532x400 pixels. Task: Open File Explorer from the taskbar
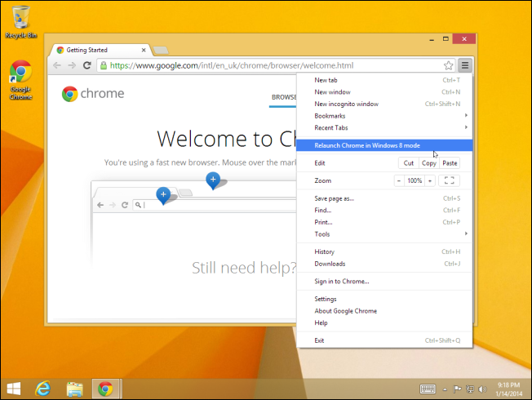[x=74, y=389]
